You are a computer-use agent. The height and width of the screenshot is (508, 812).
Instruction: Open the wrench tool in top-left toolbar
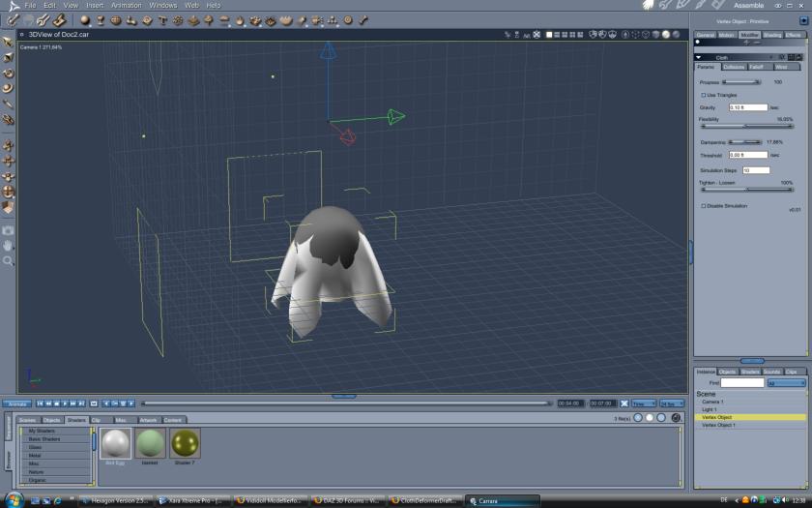(43, 20)
